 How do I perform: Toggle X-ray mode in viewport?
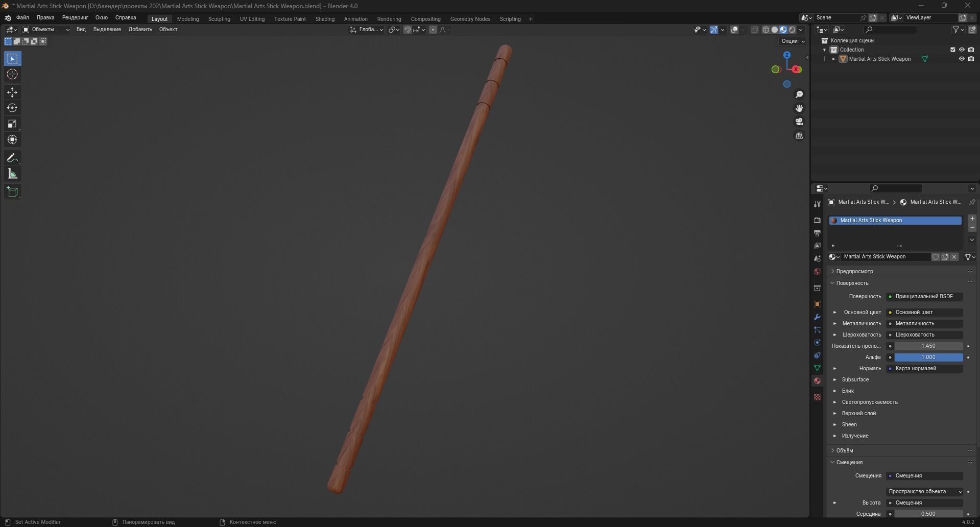tap(755, 30)
